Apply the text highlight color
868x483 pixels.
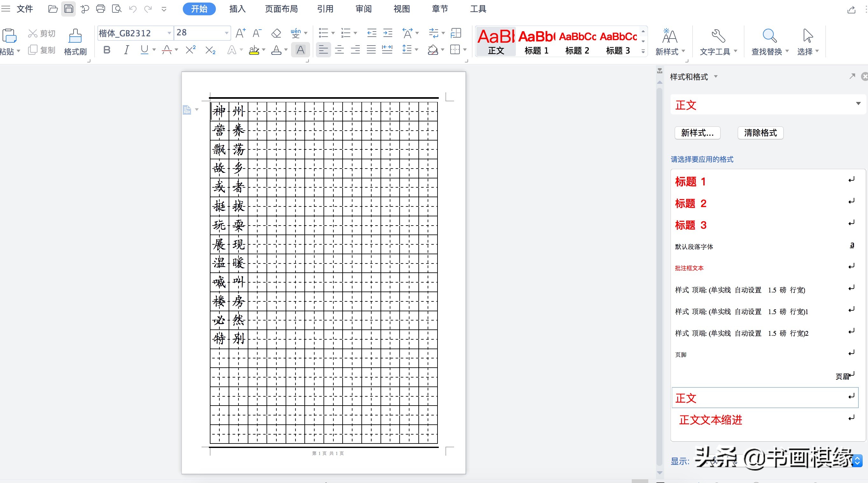point(254,50)
